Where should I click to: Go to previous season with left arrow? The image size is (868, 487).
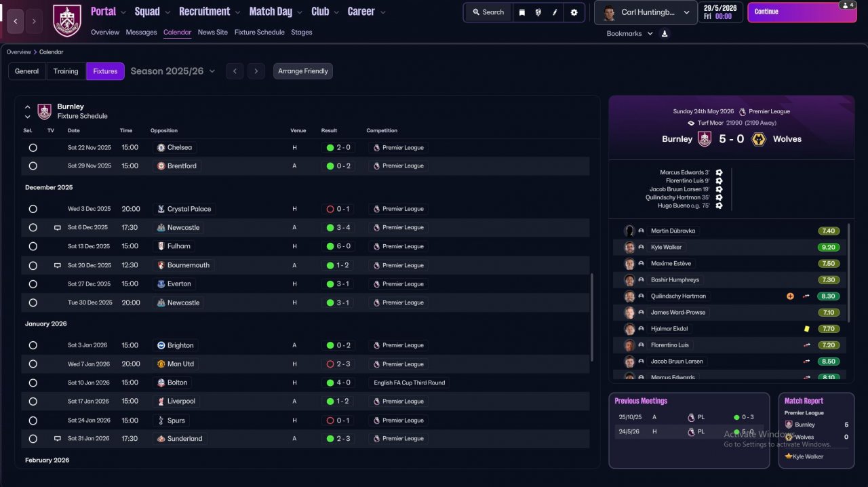point(235,71)
